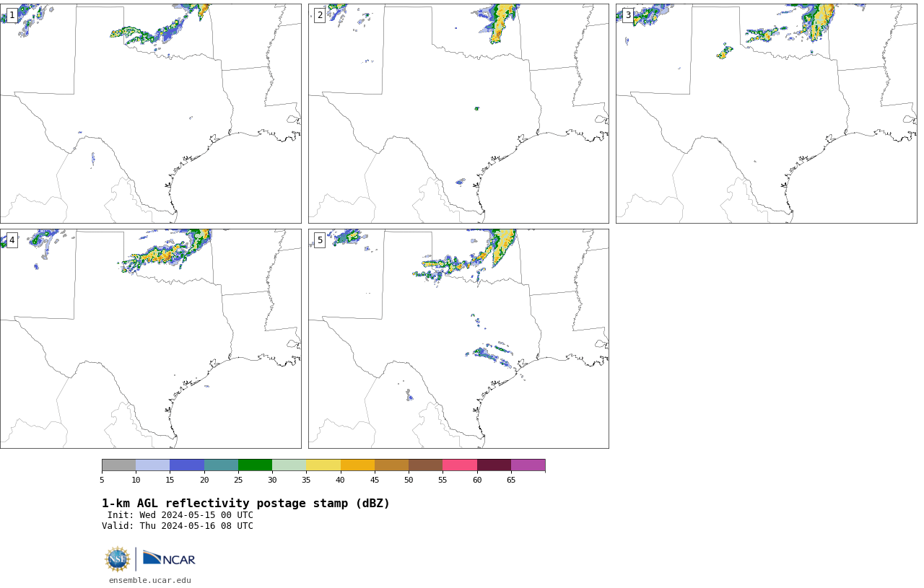Screen dimensions: 924x588
Task: Select the brown 50-55 dBZ swatch
Action: (x=425, y=465)
